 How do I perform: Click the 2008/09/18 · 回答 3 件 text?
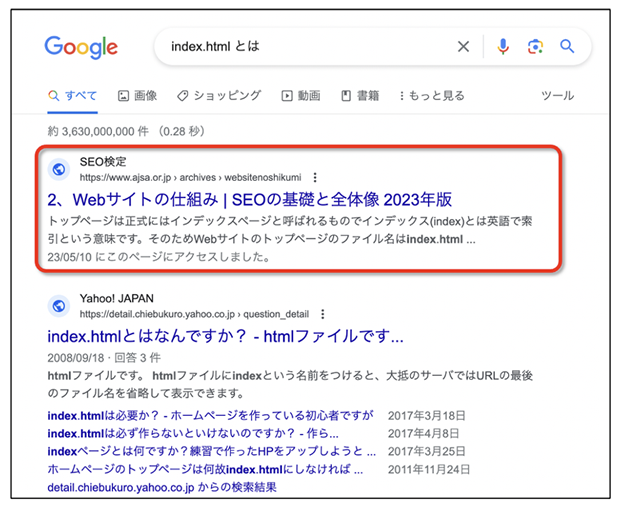pyautogui.click(x=104, y=358)
